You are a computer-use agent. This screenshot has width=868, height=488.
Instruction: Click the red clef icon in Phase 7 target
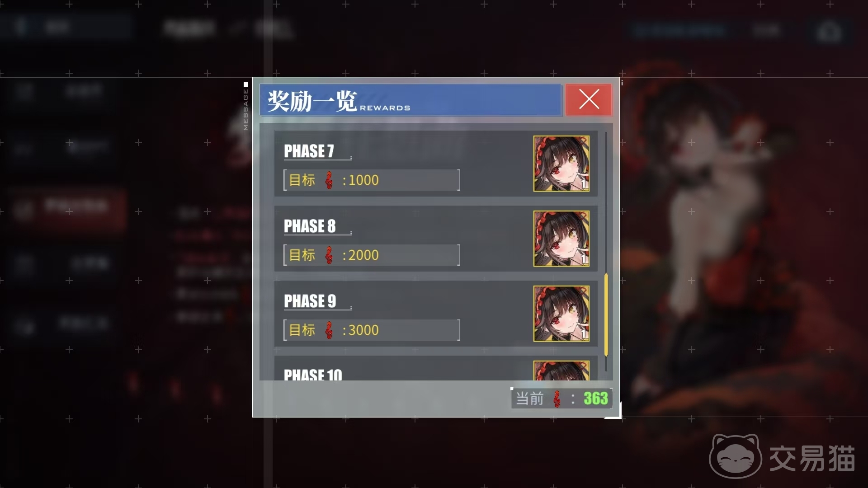[x=329, y=180]
